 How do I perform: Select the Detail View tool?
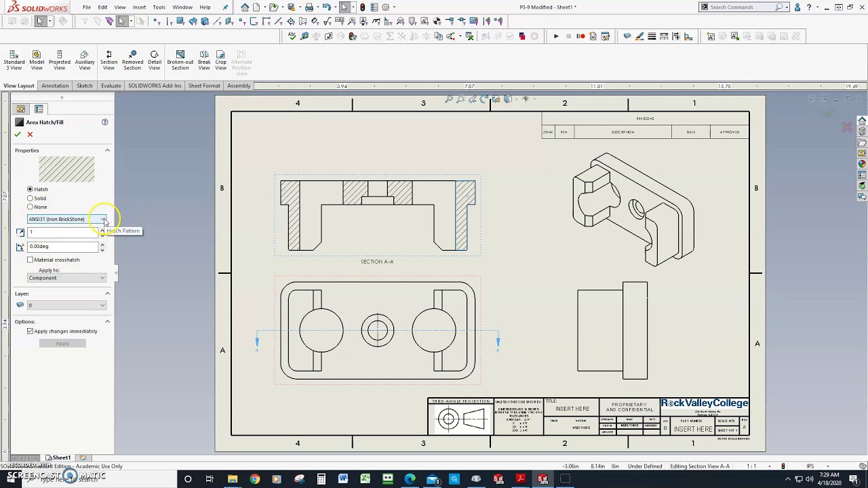(155, 60)
